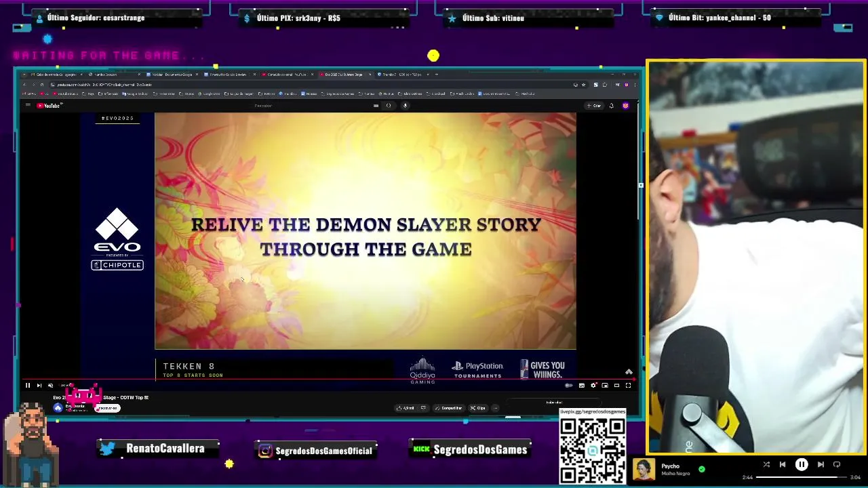Reload the browser page
The width and height of the screenshot is (868, 488).
click(41, 85)
